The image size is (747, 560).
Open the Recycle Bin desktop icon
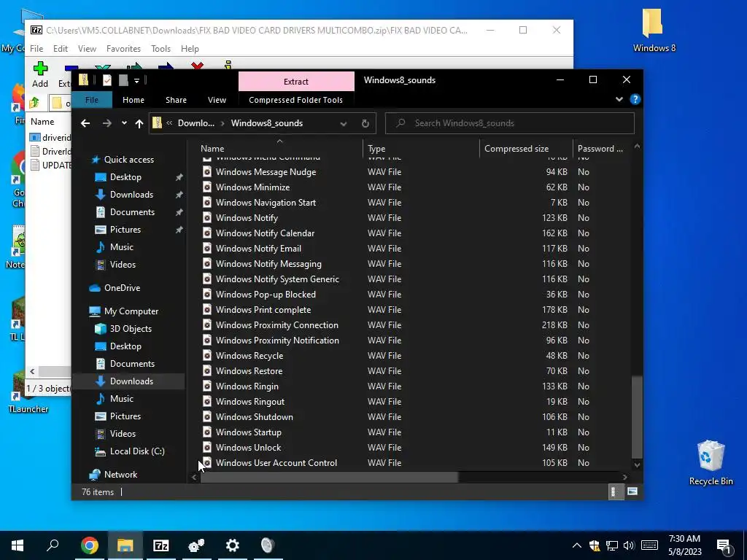(x=711, y=463)
